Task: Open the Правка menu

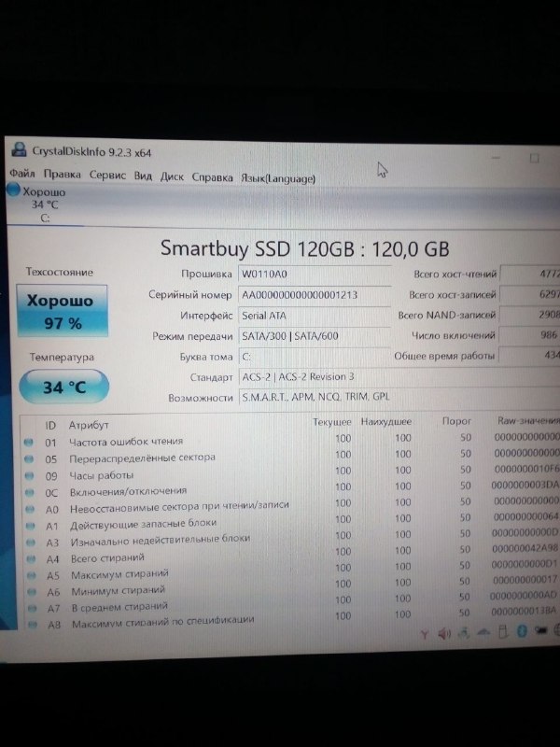Action: click(63, 175)
